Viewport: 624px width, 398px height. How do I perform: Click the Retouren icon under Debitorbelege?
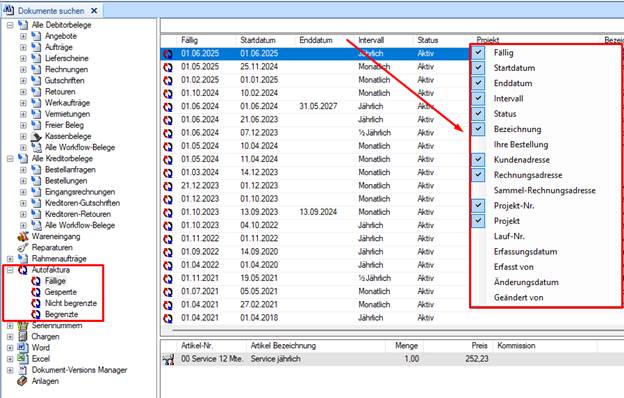click(x=36, y=92)
